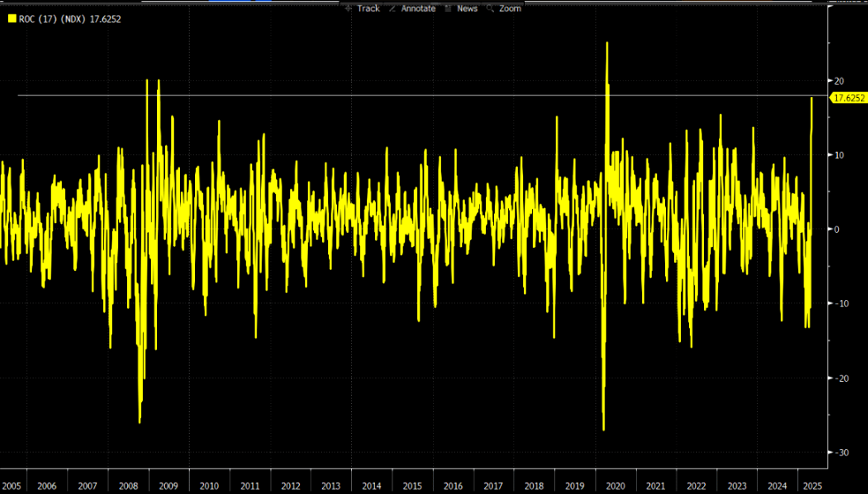Viewport: 868px width, 494px height.
Task: Select the ROC (17) (NDX) legend text
Action: click(52, 19)
